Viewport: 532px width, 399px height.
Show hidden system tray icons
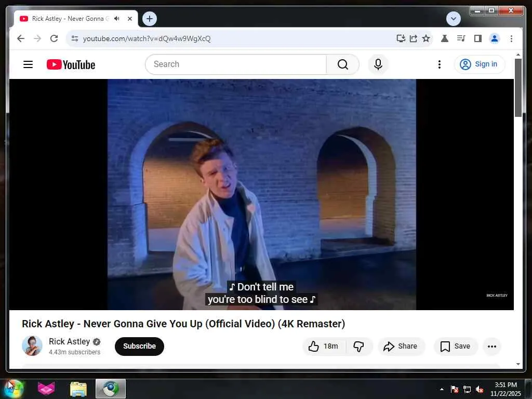tap(442, 389)
